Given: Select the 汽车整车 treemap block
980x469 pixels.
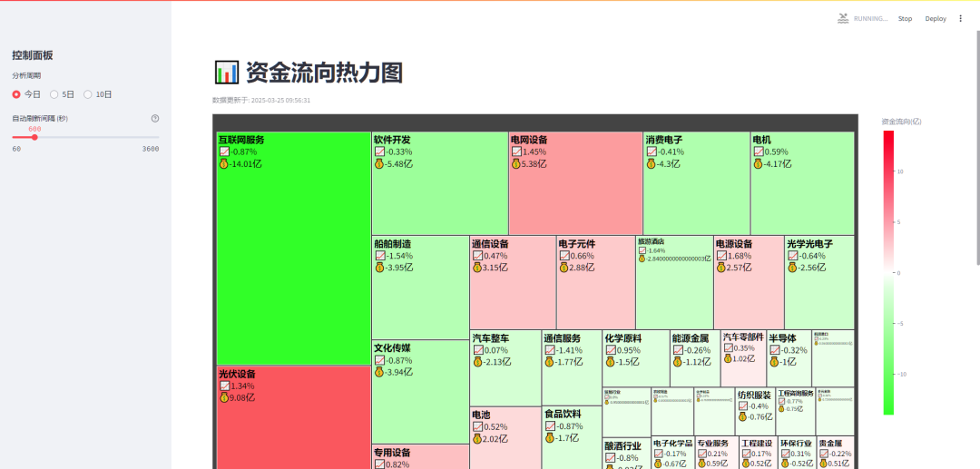Looking at the screenshot, I should click(505, 367).
